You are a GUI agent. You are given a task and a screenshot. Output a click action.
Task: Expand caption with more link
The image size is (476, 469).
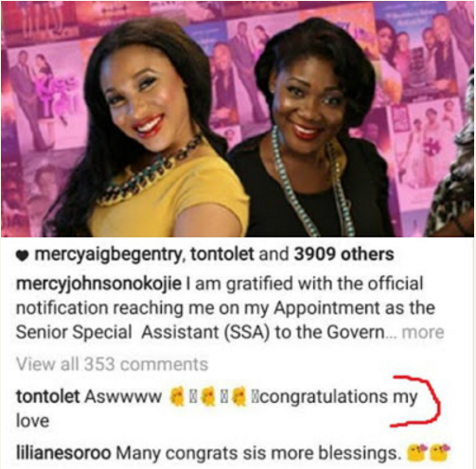423,333
